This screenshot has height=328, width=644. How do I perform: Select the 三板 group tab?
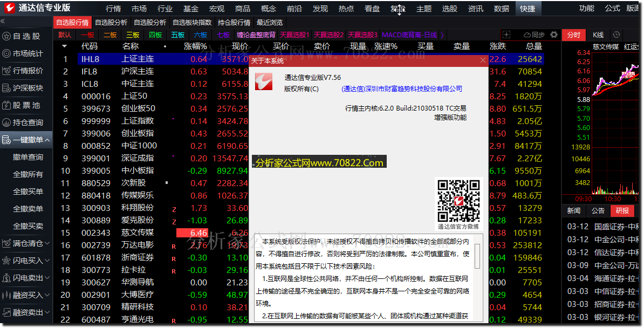point(133,35)
